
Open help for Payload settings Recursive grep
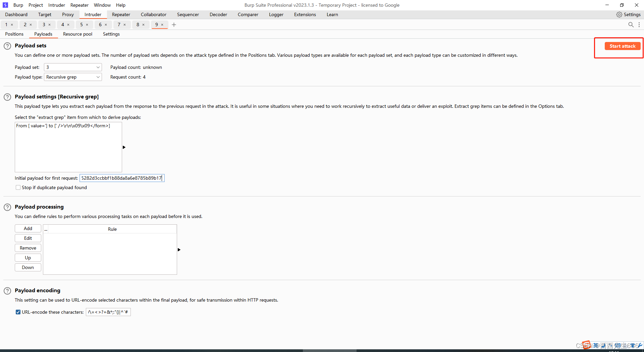[7, 97]
